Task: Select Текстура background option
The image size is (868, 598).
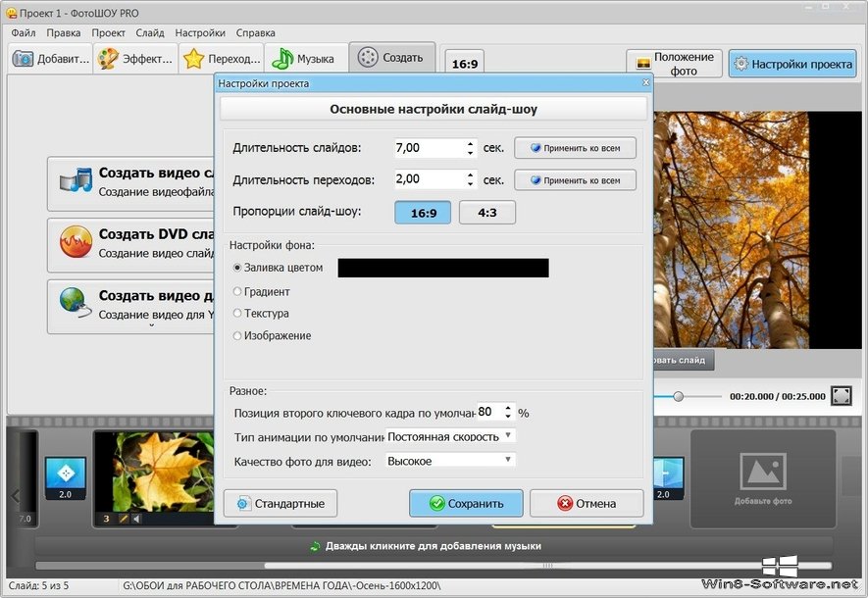Action: (x=261, y=313)
